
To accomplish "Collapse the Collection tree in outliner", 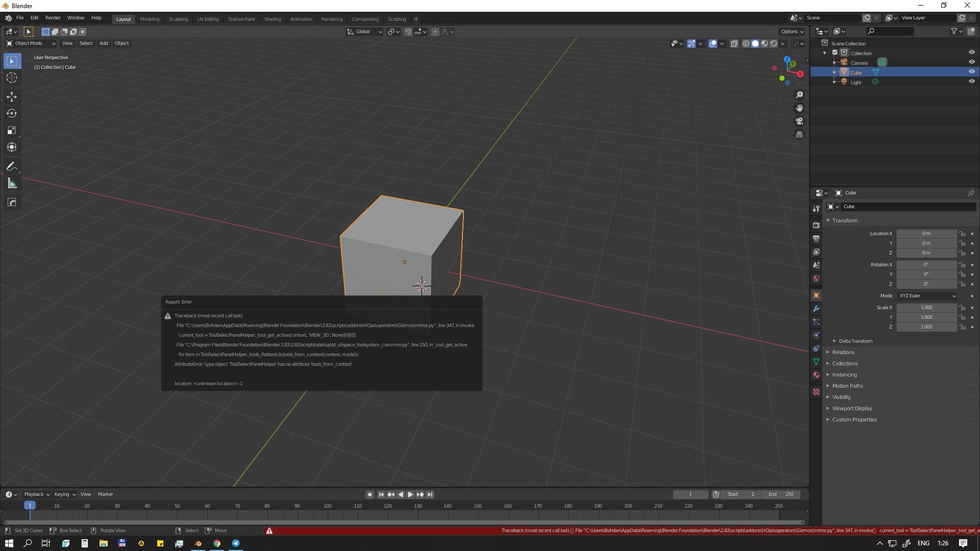I will [x=825, y=53].
